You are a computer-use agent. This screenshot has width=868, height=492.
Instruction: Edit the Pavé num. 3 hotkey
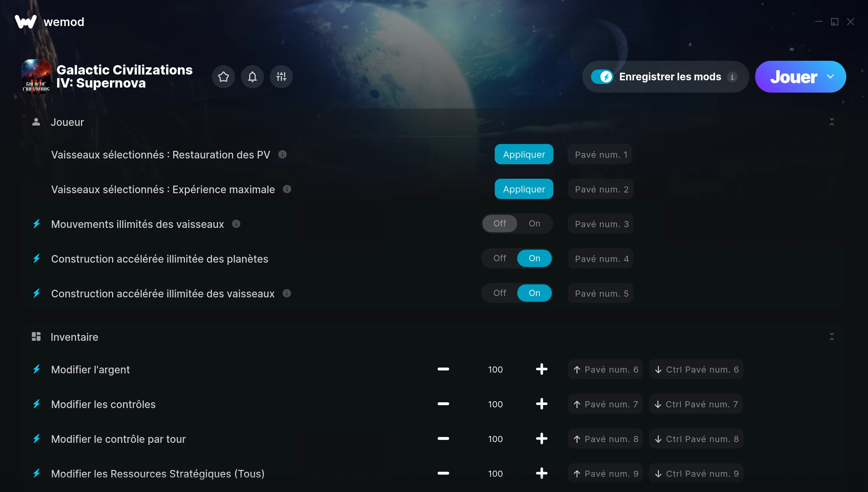point(601,224)
